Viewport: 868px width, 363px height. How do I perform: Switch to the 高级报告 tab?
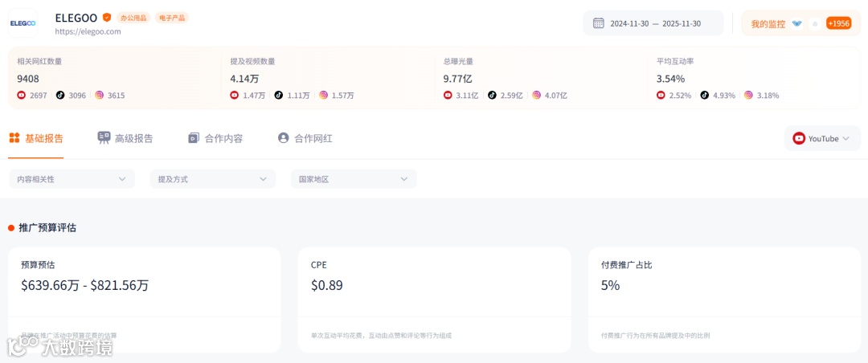pos(125,138)
